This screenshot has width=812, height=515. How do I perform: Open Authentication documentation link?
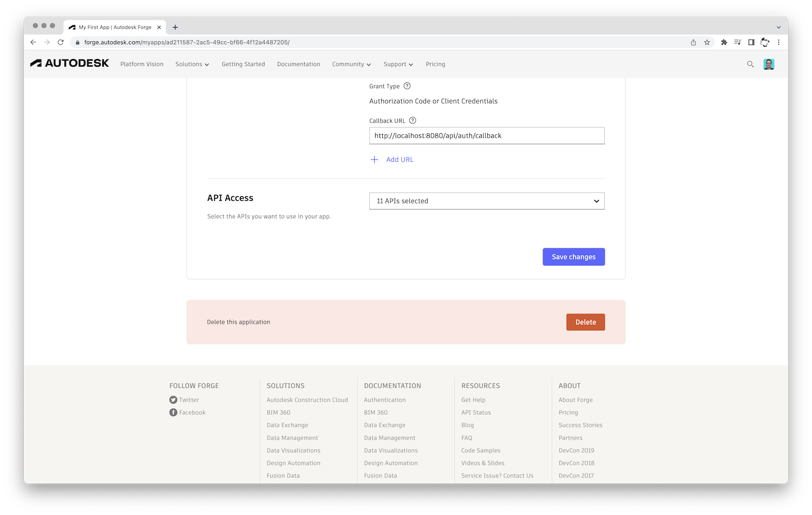(x=384, y=400)
